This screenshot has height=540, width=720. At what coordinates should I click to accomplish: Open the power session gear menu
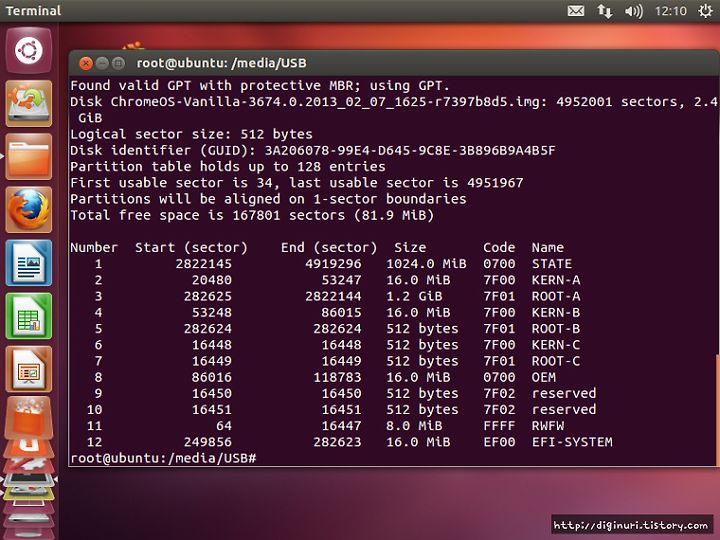click(x=706, y=11)
